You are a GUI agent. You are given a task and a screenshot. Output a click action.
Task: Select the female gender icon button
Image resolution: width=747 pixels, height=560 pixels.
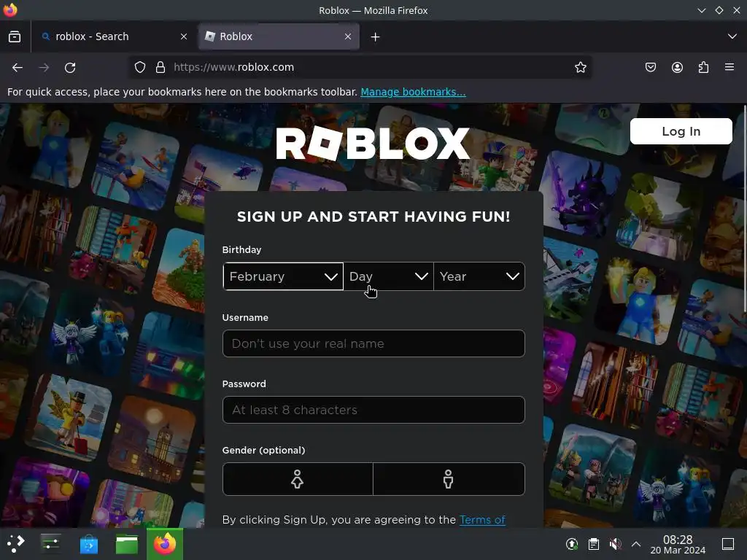coord(298,479)
